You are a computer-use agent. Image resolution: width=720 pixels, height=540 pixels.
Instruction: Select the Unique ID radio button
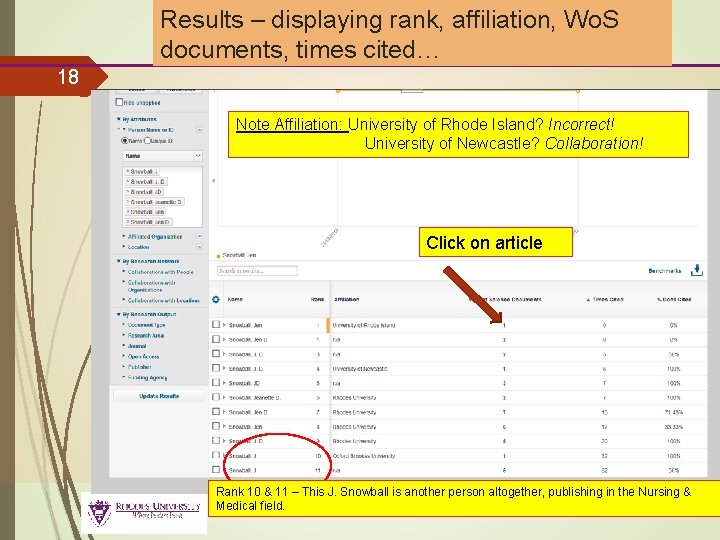(x=147, y=141)
